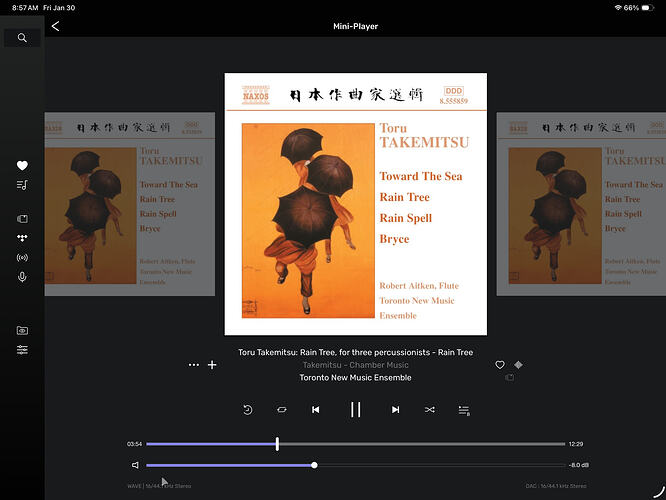The width and height of the screenshot is (666, 500).
Task: Open the folder view icon in sidebar
Action: click(x=22, y=331)
